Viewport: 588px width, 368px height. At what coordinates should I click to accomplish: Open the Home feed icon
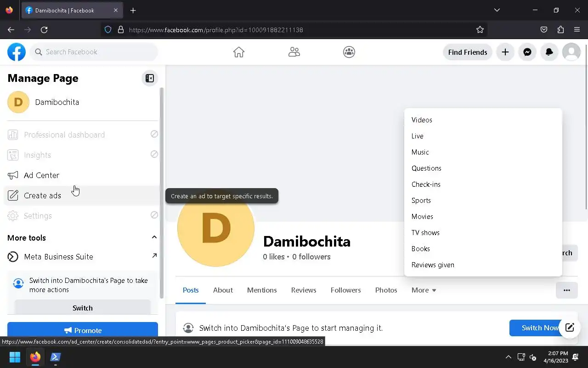point(239,52)
